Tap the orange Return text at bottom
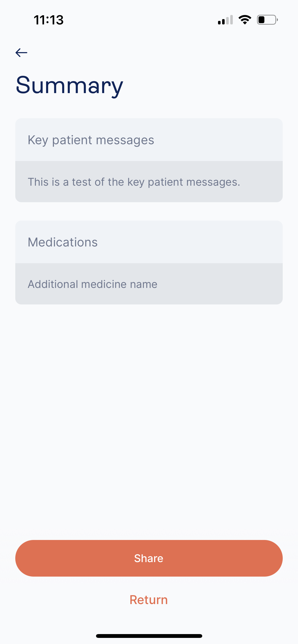The image size is (298, 644). point(149,600)
